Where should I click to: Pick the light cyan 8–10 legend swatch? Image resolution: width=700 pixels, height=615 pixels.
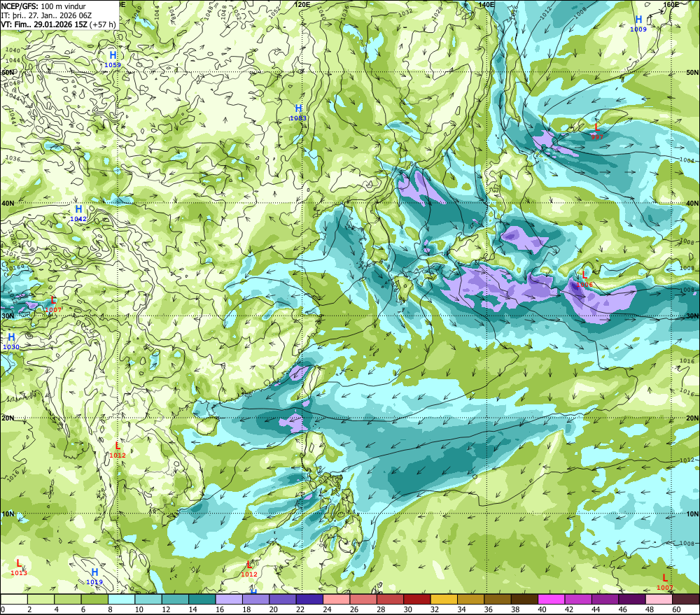point(121,599)
